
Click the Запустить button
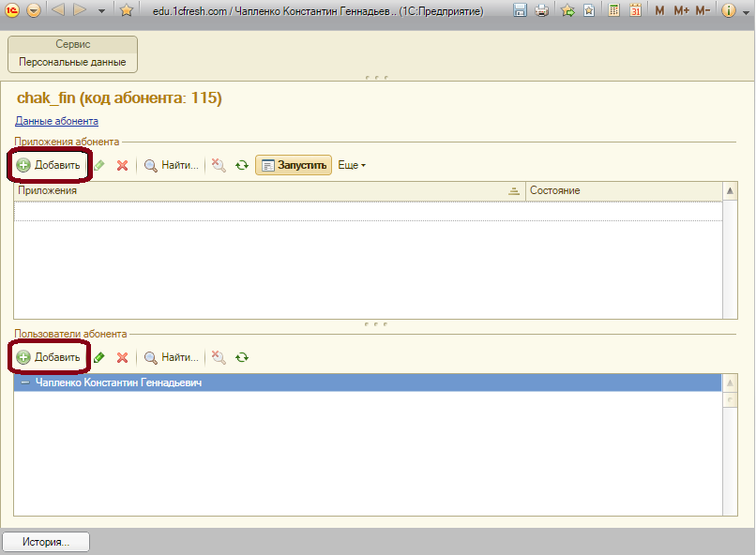pos(294,165)
